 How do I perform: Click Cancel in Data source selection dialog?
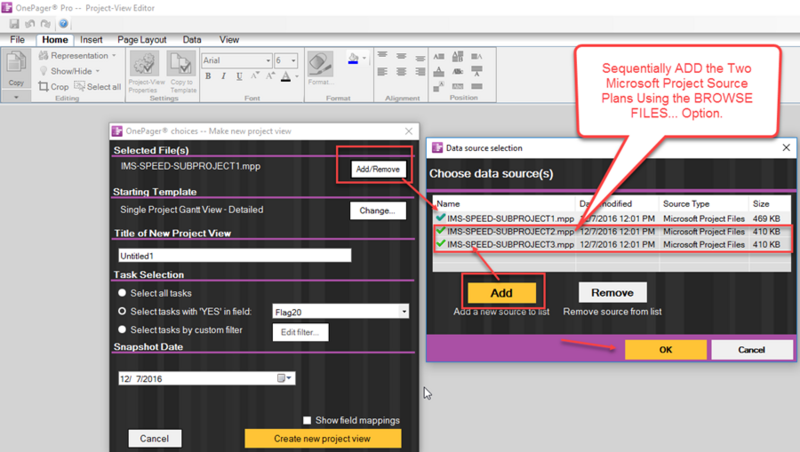(752, 349)
